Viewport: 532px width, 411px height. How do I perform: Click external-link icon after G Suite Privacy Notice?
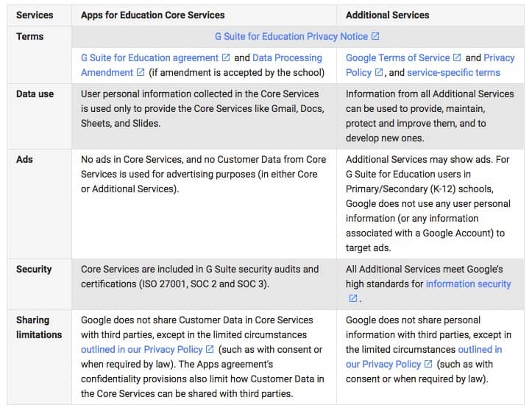point(375,36)
